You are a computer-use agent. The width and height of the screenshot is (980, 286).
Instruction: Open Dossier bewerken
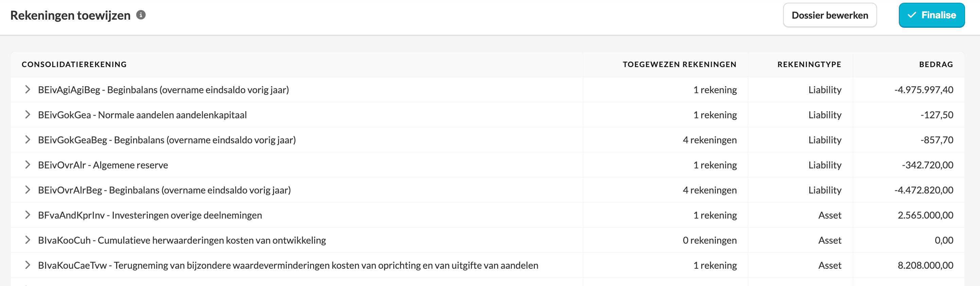click(x=829, y=15)
